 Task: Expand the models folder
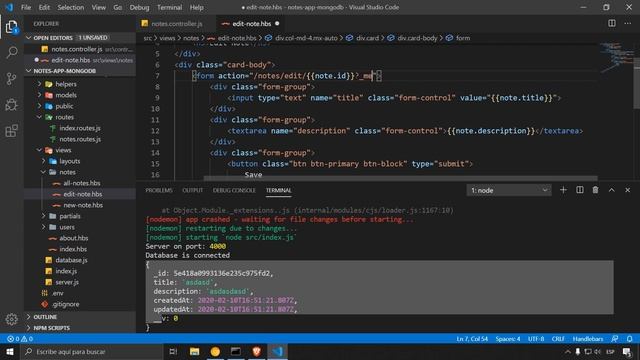click(66, 95)
